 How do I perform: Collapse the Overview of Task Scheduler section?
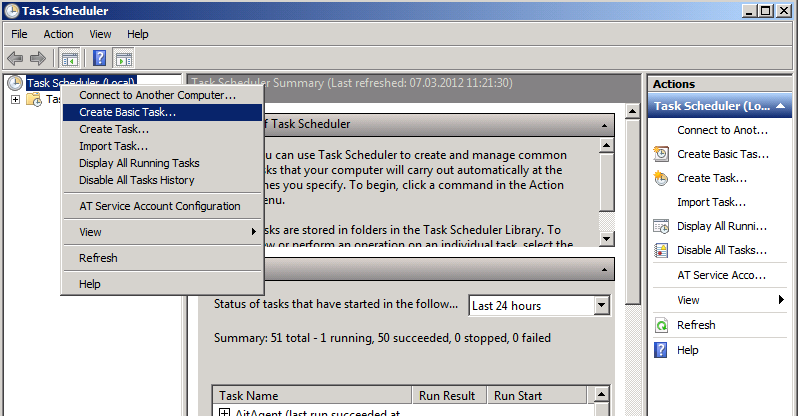pyautogui.click(x=603, y=125)
